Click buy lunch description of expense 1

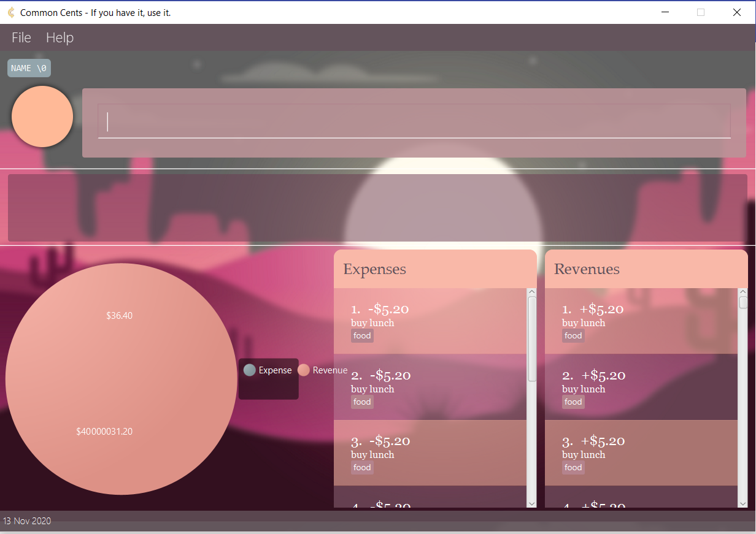[372, 323]
